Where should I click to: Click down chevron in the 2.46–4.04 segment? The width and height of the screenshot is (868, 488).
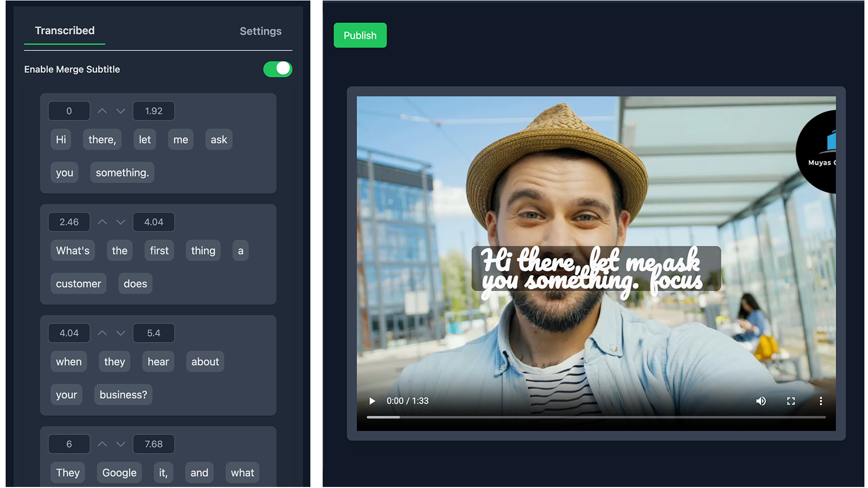[121, 222]
